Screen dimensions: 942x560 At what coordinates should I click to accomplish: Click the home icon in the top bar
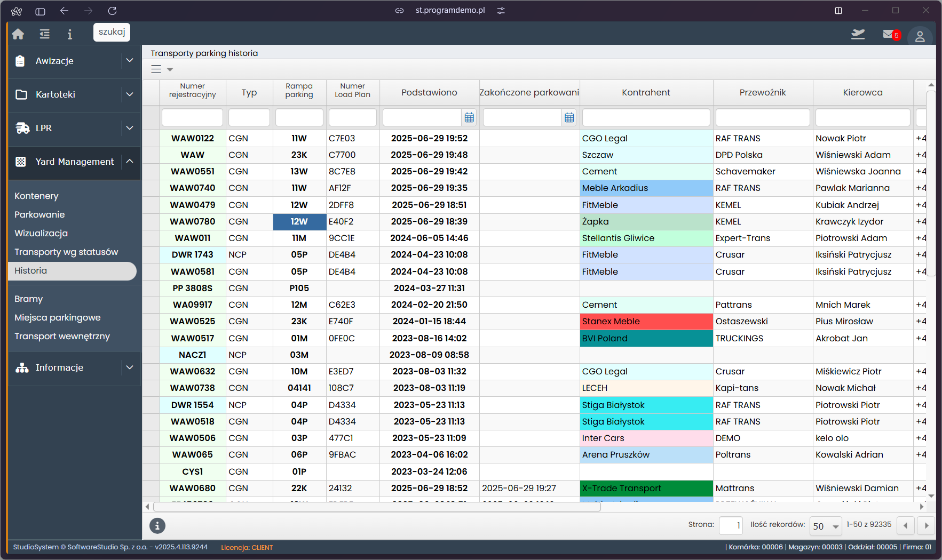point(18,34)
